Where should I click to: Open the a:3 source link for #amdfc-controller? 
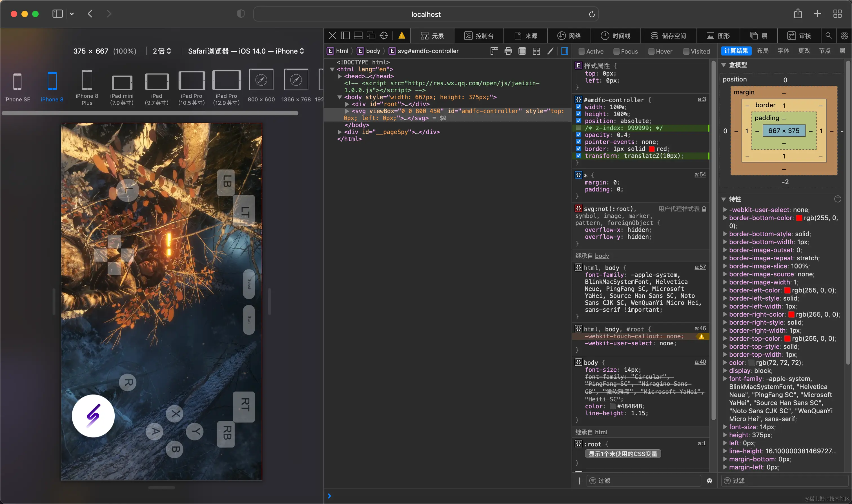pos(702,99)
